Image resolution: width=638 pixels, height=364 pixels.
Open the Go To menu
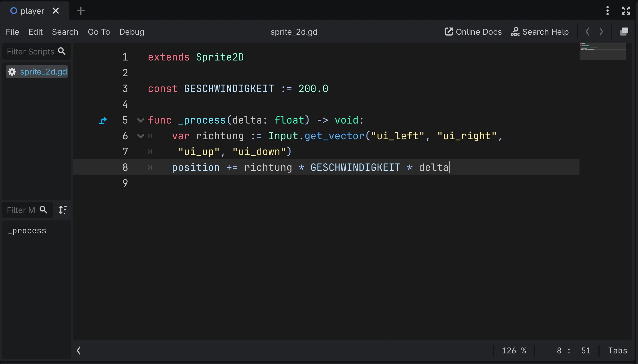[x=99, y=32]
